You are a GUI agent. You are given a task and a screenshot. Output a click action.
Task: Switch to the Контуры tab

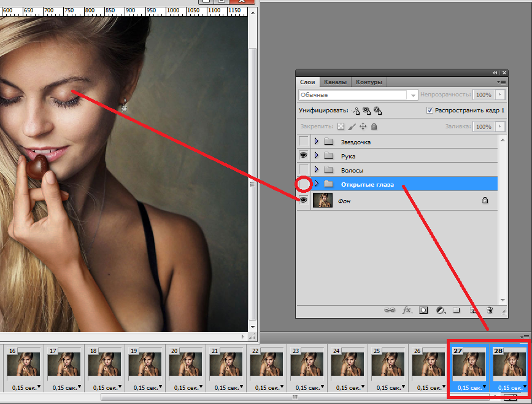pyautogui.click(x=369, y=82)
